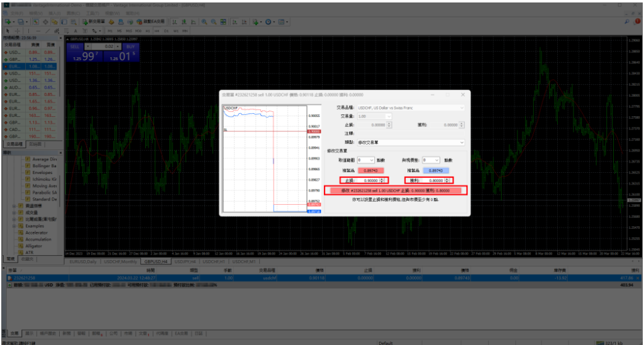644x345 pixels.
Task: Click the zoom in magnifier icon
Action: pyautogui.click(x=204, y=21)
